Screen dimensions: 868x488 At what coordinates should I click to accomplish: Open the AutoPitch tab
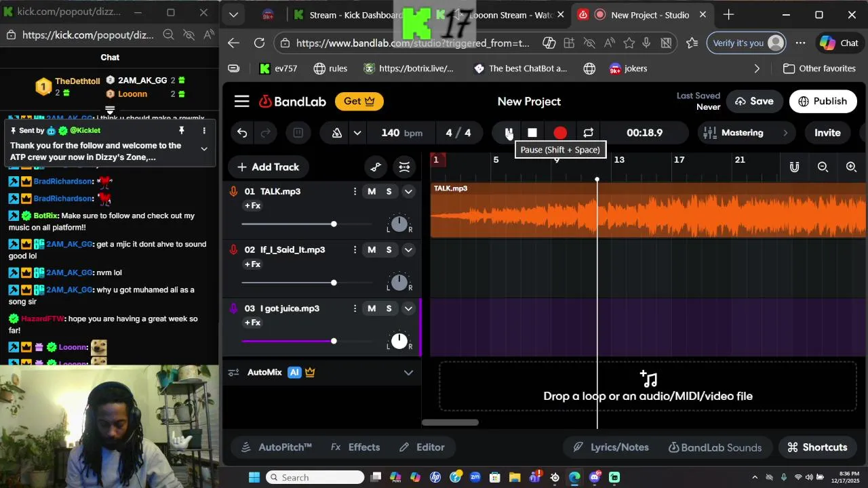277,447
